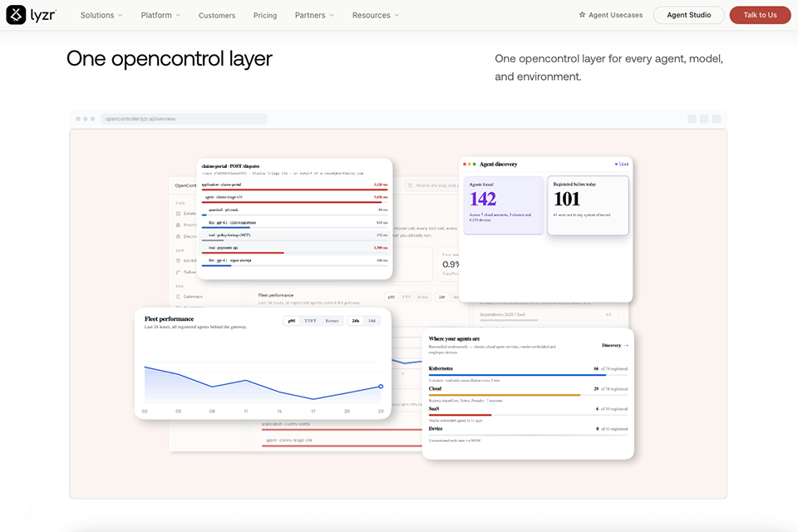Viewport: 798px width, 532px height.
Task: Click the 'tool · policy-lookup (MCP)' trace row
Action: tap(294, 236)
